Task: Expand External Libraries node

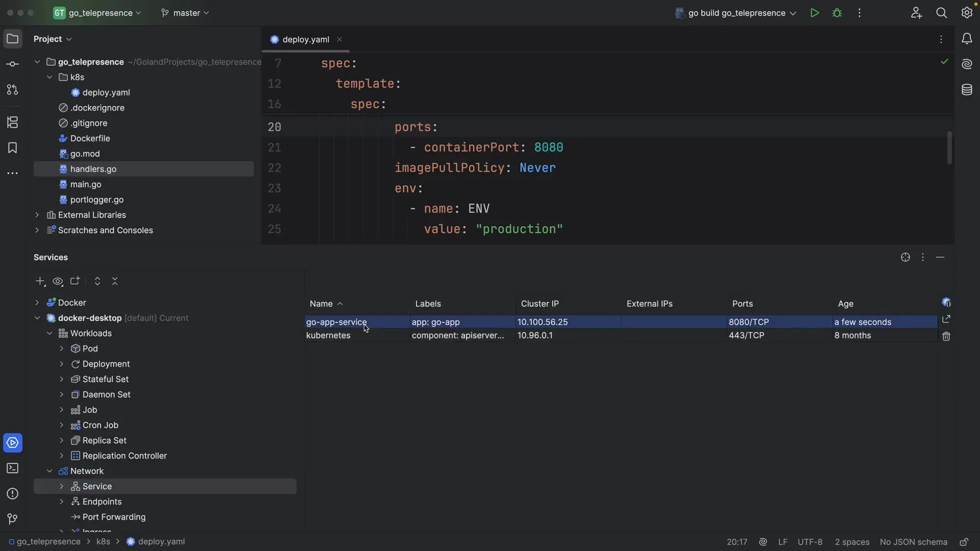Action: point(37,215)
